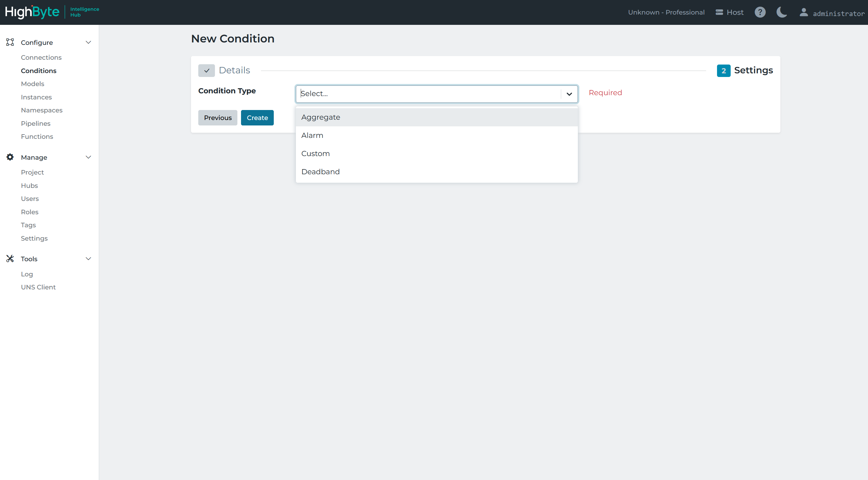Select Deadband condition type
The height and width of the screenshot is (480, 868).
[x=437, y=172]
